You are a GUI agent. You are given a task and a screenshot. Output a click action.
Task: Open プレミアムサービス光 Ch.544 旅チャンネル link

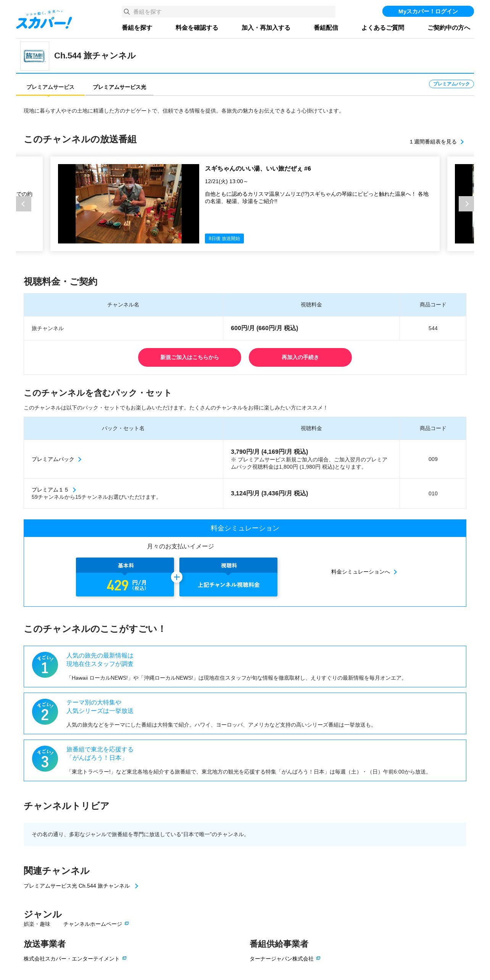(77, 886)
